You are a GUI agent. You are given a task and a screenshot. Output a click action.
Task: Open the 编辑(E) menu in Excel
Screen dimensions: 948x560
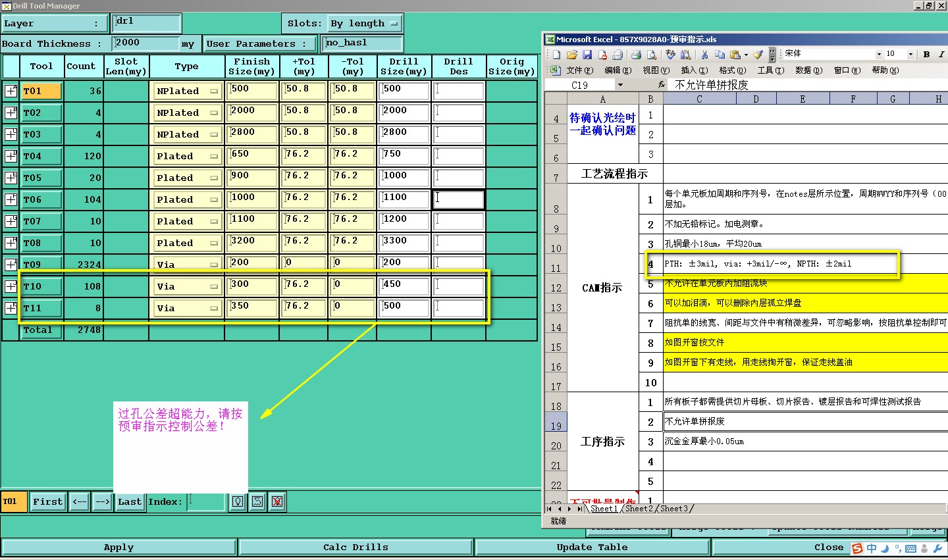618,70
